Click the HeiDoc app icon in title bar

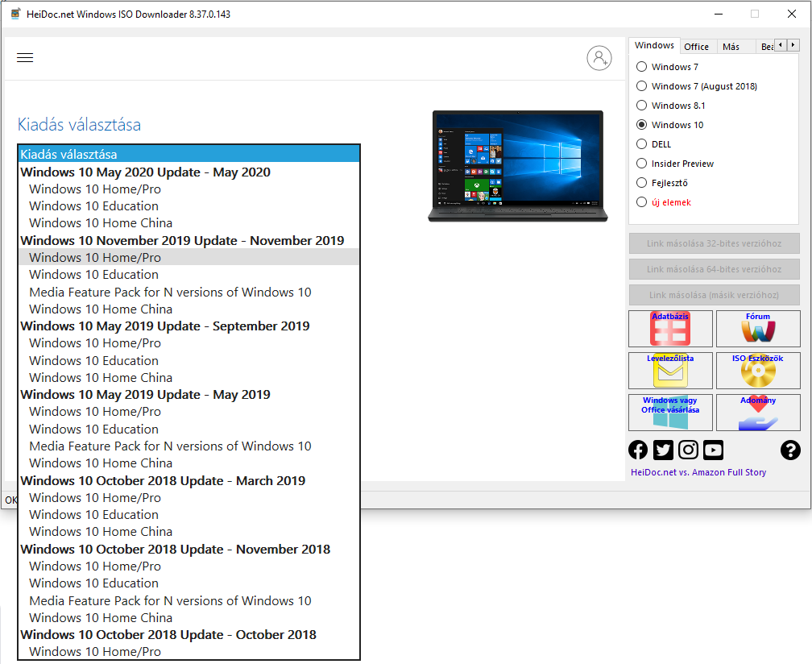16,14
